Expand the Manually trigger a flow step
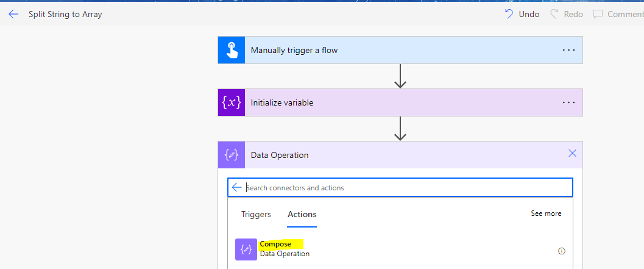Viewport: 644px width, 269px height. coord(400,50)
